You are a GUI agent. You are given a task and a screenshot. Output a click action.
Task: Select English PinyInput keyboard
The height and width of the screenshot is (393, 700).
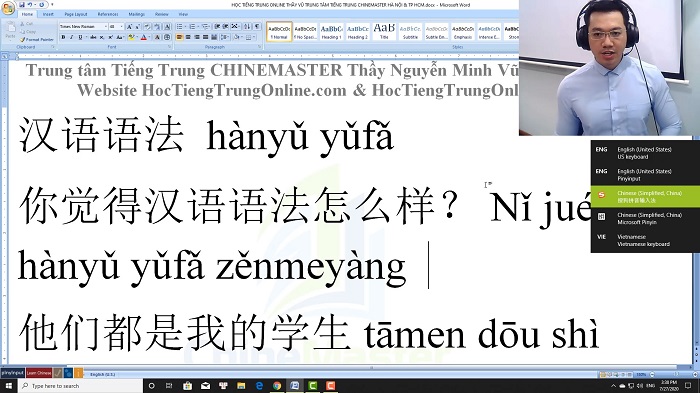pos(645,175)
